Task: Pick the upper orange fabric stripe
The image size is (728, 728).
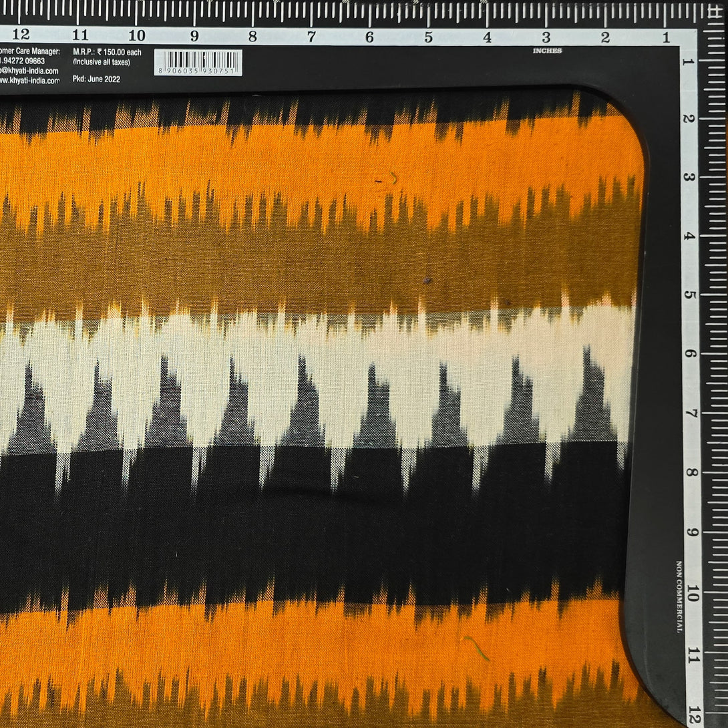Action: coord(321,167)
